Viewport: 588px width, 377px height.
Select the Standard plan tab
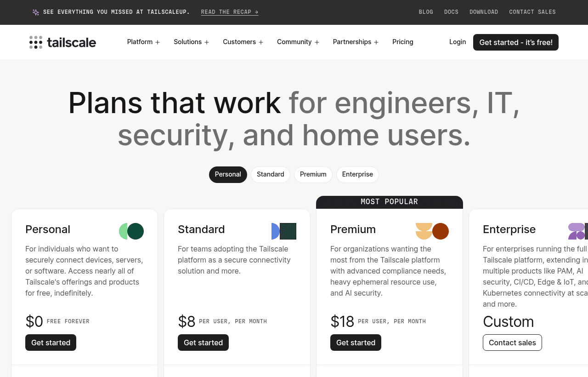271,175
